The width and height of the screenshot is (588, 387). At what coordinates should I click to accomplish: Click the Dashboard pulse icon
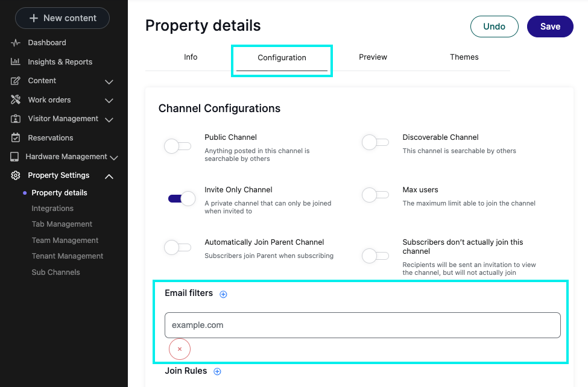click(x=15, y=43)
